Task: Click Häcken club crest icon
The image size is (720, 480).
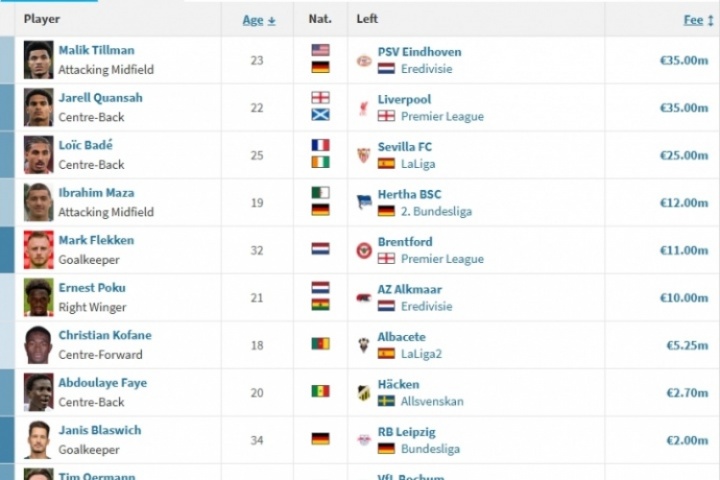Action: [364, 393]
